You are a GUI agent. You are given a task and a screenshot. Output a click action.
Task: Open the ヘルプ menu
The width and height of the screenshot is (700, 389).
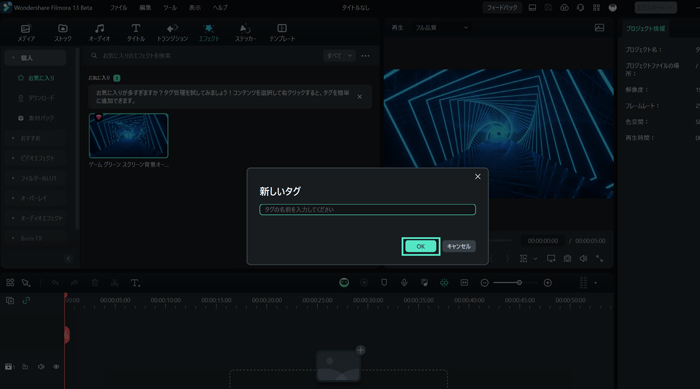[220, 8]
